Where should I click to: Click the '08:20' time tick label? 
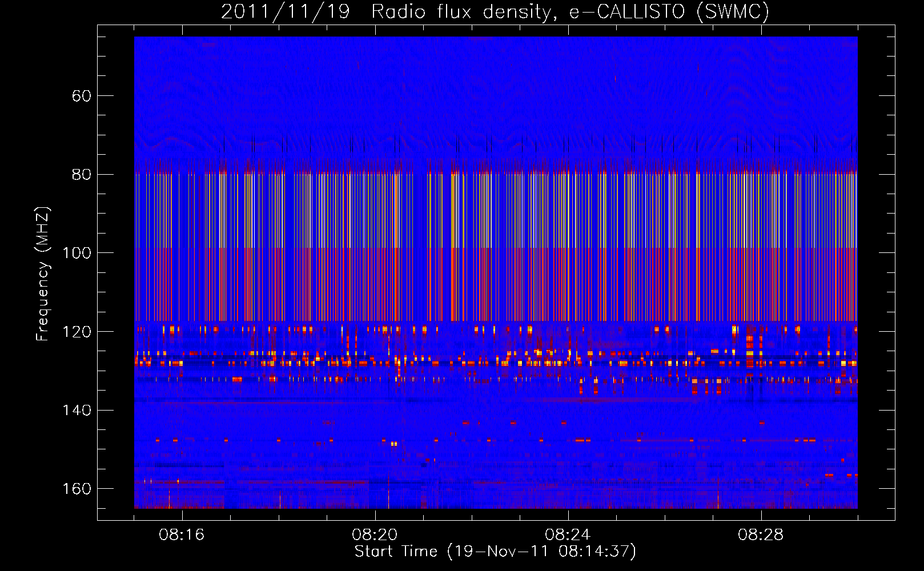[x=375, y=535]
